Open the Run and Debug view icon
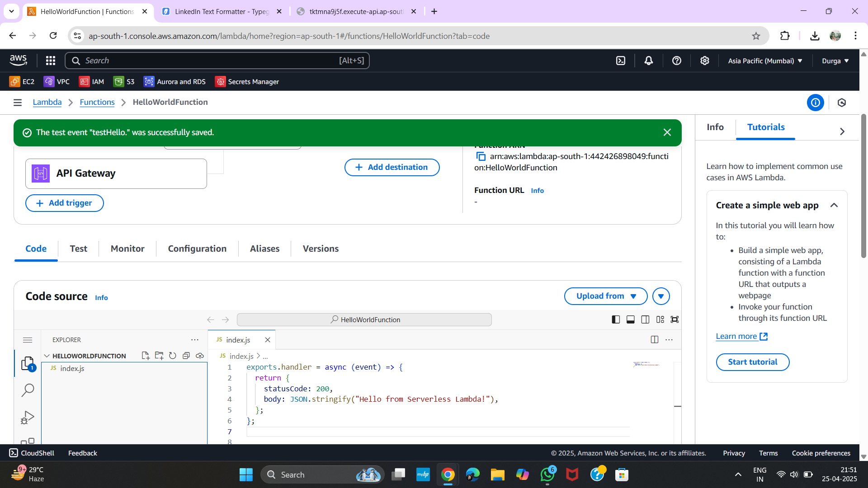The image size is (868, 488). [28, 418]
